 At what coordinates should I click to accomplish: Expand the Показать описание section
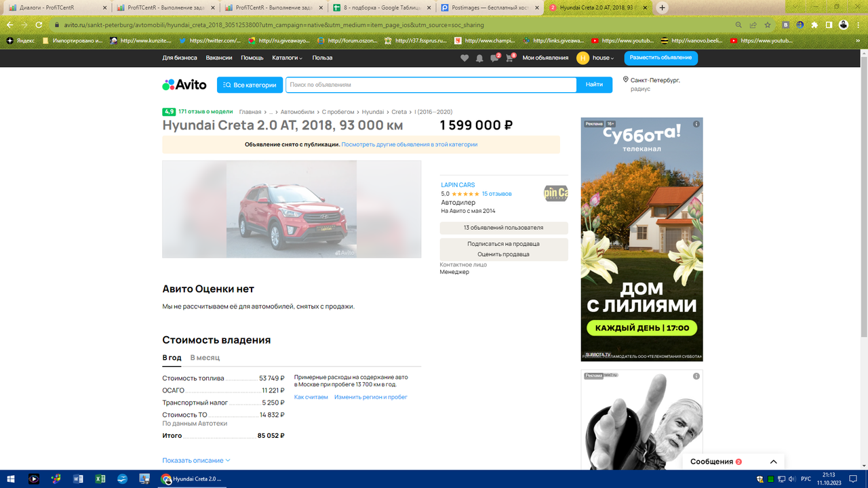coord(195,459)
